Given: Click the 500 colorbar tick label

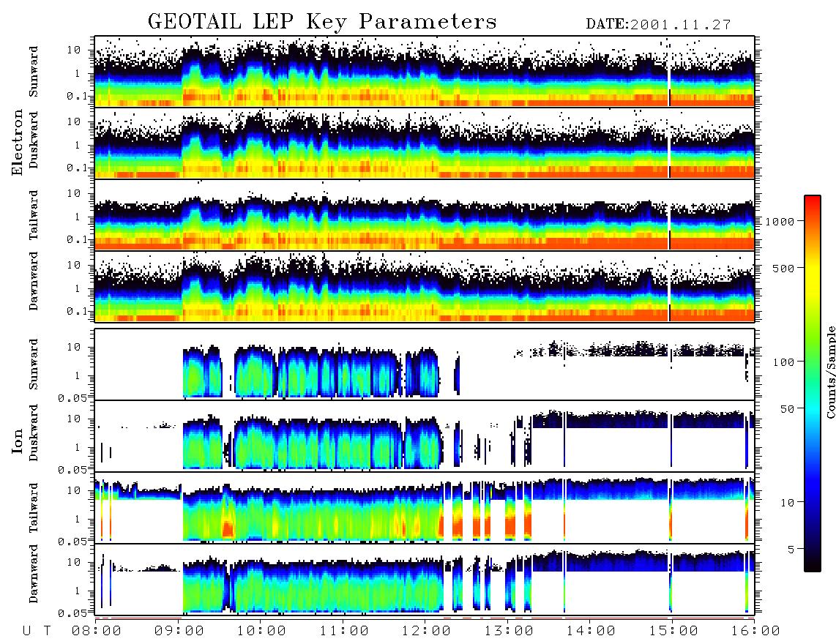Looking at the screenshot, I should [x=783, y=268].
